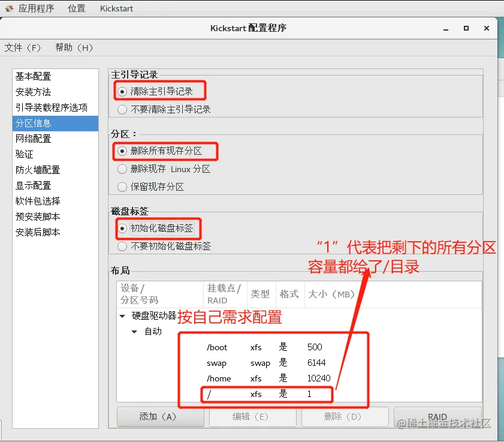Select the swap partition row
The width and height of the screenshot is (504, 442).
pyautogui.click(x=299, y=363)
